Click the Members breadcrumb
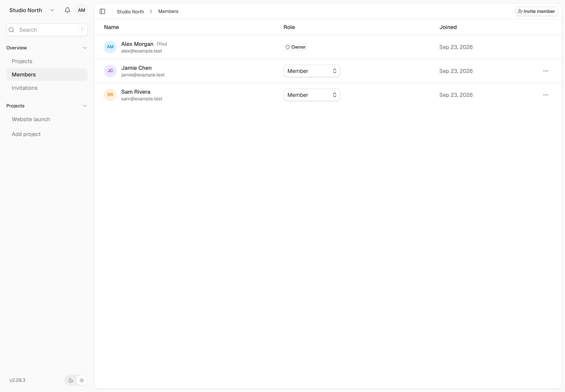Image resolution: width=565 pixels, height=392 pixels. pyautogui.click(x=168, y=11)
